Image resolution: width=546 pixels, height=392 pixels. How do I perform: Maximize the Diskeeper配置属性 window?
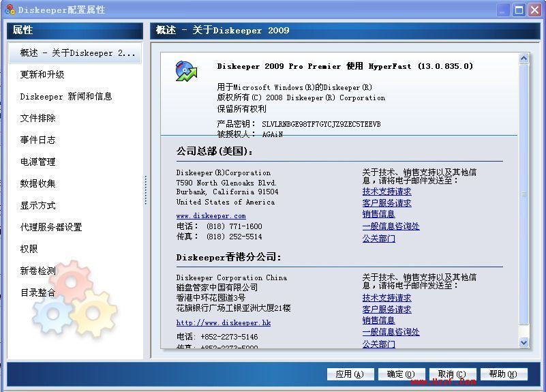pos(519,10)
